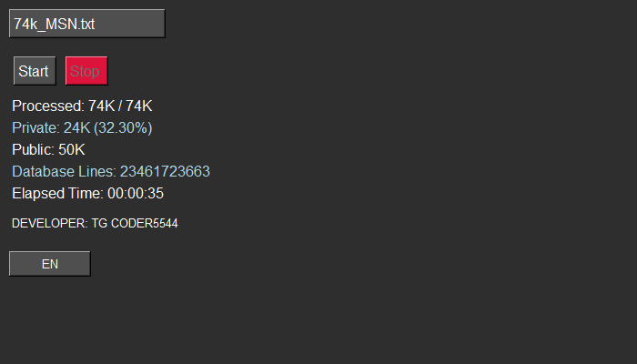Screen dimensions: 637x364
Task: Click the "74K / 74K" processed count
Action: [x=120, y=106]
